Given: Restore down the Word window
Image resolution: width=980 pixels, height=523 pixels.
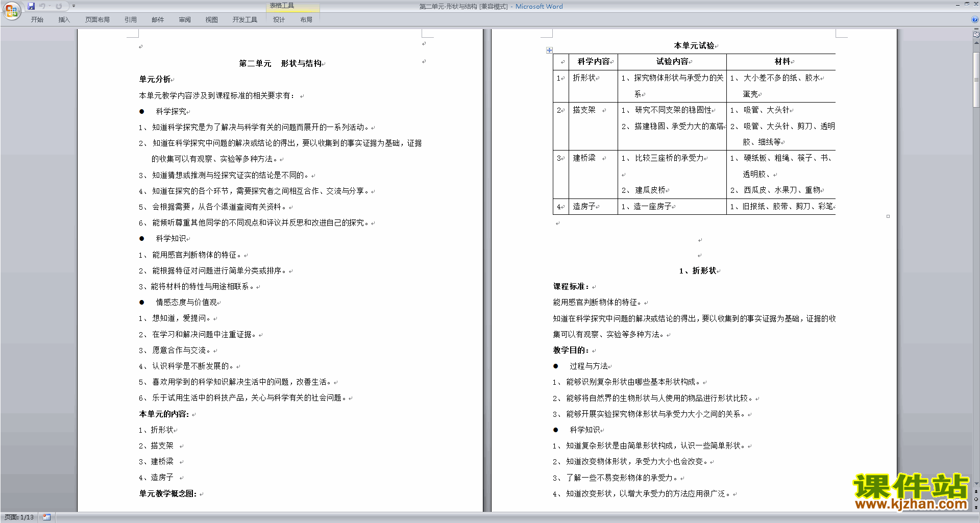Looking at the screenshot, I should 966,4.
